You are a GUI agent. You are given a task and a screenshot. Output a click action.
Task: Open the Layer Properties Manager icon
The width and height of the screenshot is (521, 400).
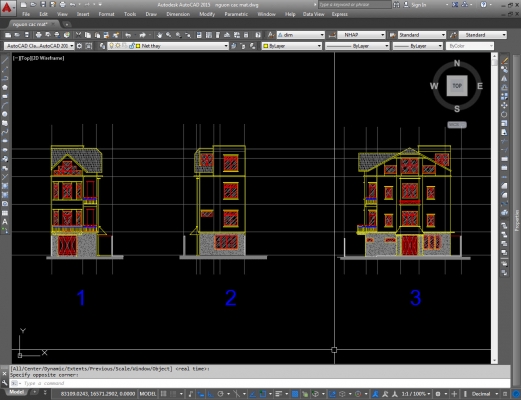[x=102, y=46]
